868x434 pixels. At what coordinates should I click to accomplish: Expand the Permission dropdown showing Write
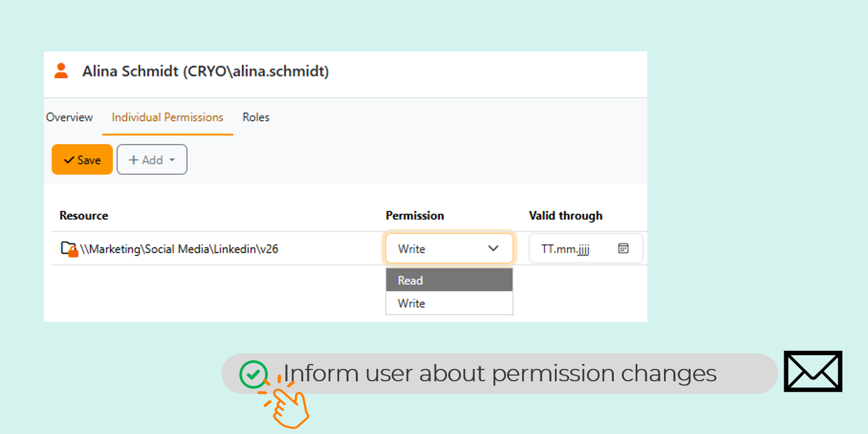pyautogui.click(x=449, y=249)
